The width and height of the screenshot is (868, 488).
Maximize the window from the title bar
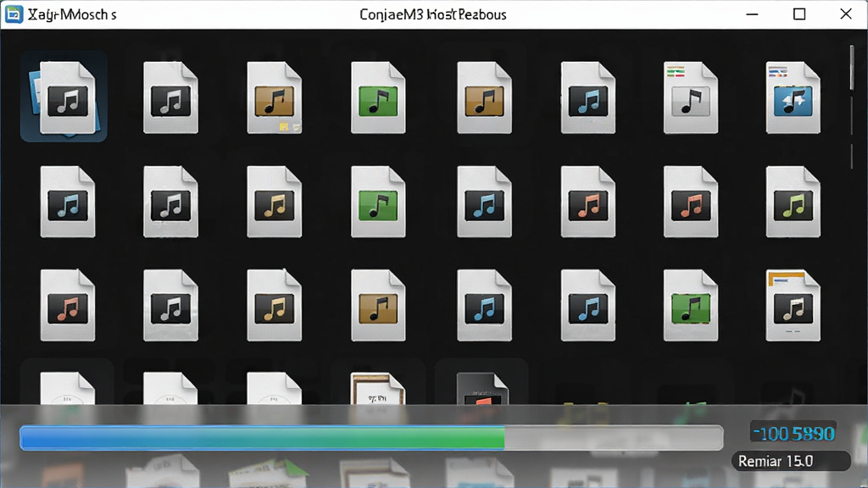799,14
